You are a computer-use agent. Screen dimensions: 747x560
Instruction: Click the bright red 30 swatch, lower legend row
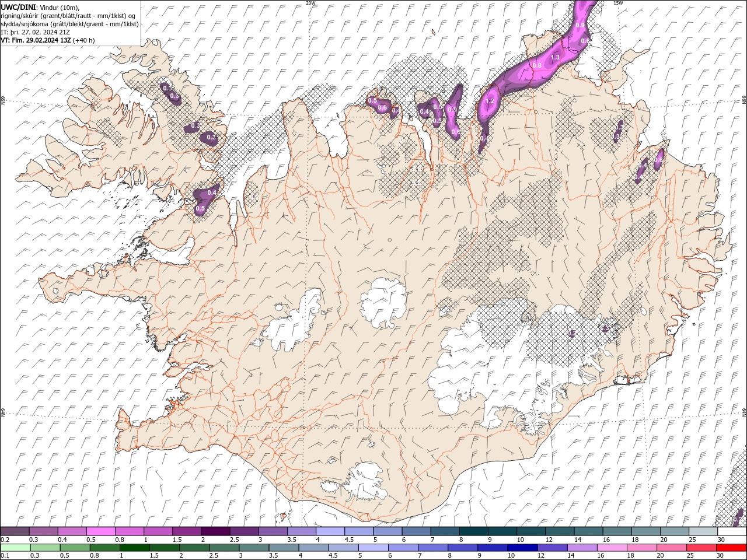[x=732, y=547]
